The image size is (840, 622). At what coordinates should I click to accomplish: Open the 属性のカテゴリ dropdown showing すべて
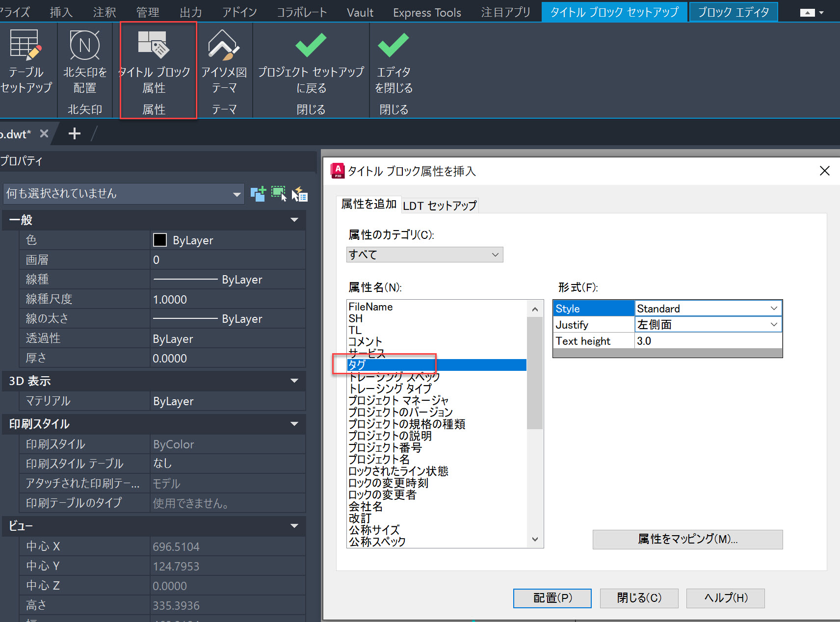coord(425,255)
